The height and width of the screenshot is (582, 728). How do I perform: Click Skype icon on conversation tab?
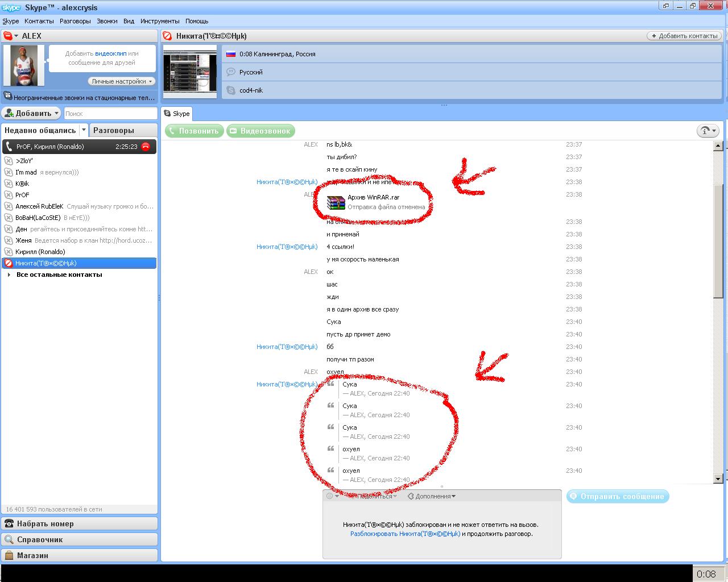(x=167, y=114)
